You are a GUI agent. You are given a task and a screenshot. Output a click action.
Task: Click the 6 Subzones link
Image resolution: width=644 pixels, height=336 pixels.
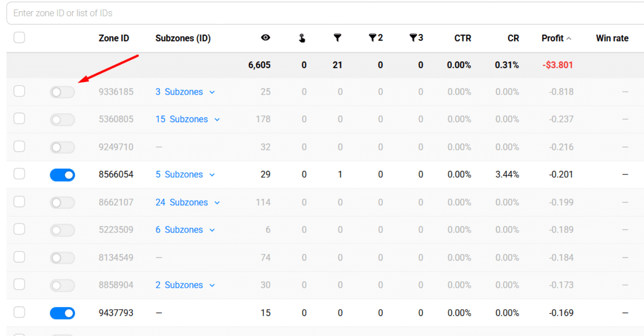pos(179,230)
